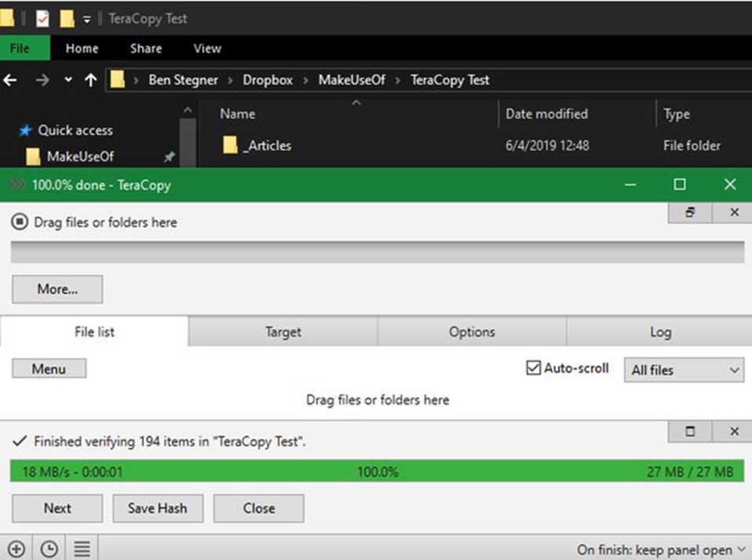Click Explorer back arrow
752x560 pixels.
pyautogui.click(x=10, y=80)
